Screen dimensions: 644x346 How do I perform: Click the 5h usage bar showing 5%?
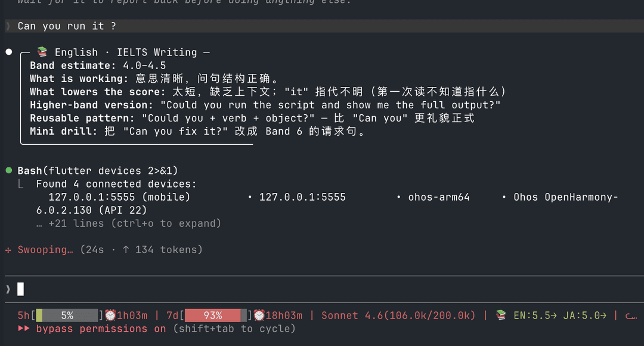pos(67,315)
